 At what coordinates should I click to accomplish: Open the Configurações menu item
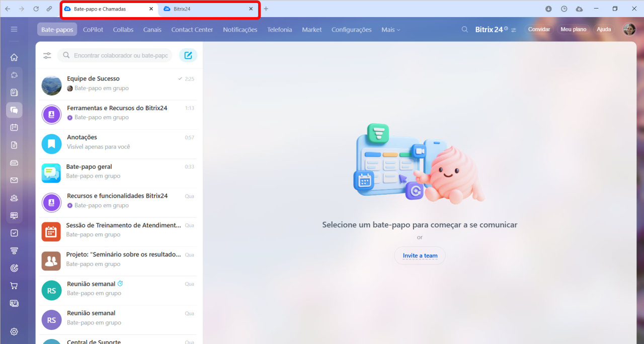tap(352, 30)
